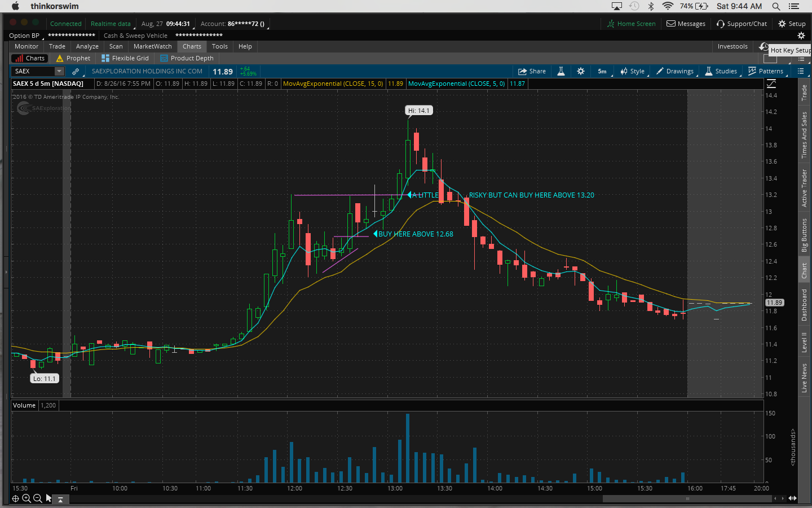The image size is (812, 508).
Task: Open the Drawings menu
Action: [675, 71]
